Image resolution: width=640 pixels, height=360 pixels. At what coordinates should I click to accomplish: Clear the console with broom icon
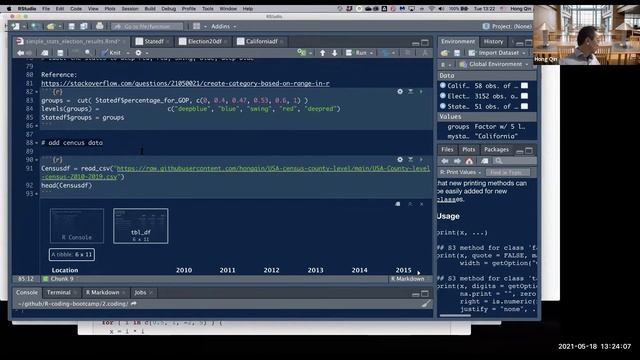(426, 304)
